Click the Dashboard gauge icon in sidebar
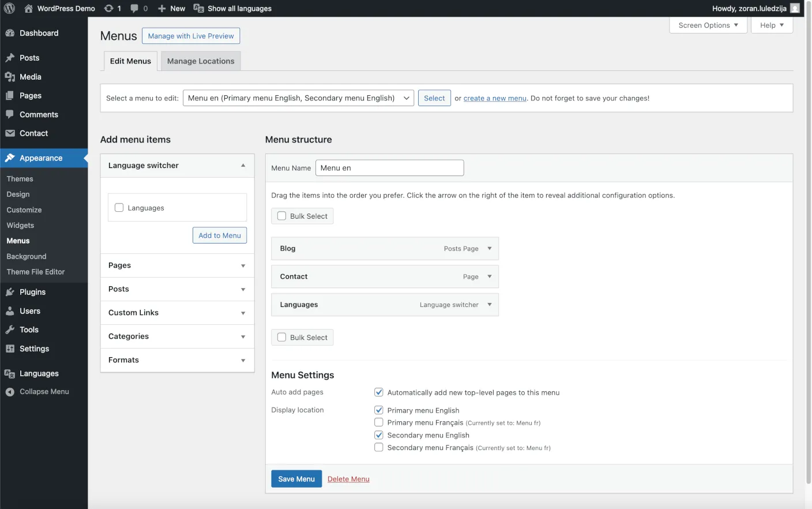 click(10, 33)
